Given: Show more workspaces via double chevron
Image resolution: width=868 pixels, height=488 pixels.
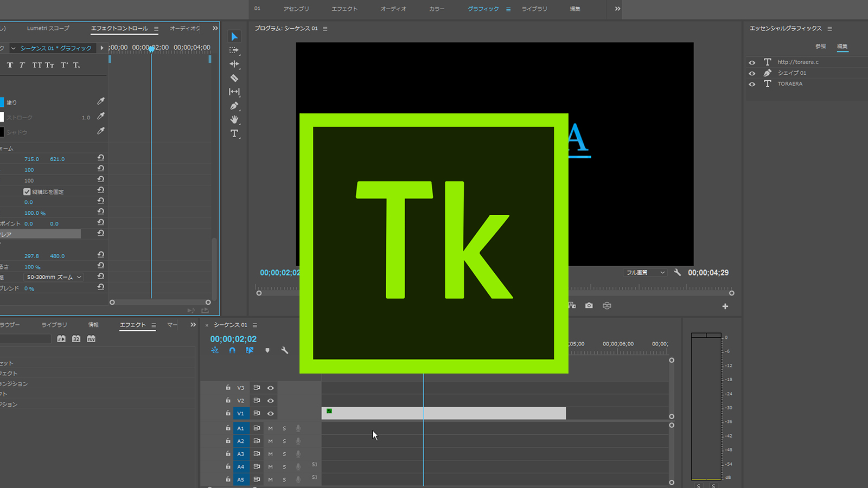Looking at the screenshot, I should 617,9.
